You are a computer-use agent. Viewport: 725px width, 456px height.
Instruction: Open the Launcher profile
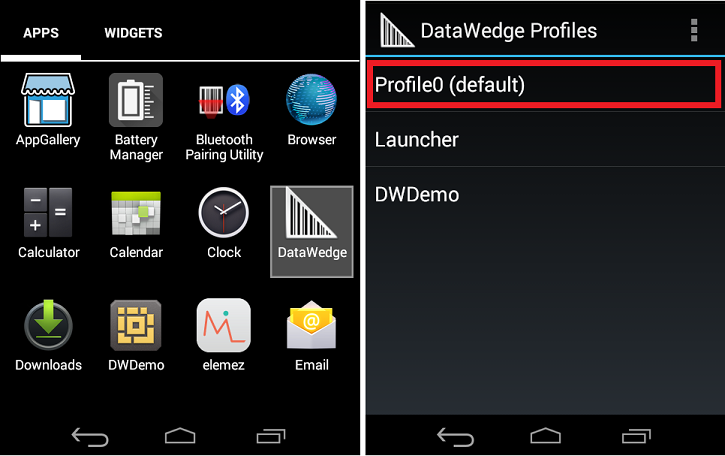pos(545,139)
